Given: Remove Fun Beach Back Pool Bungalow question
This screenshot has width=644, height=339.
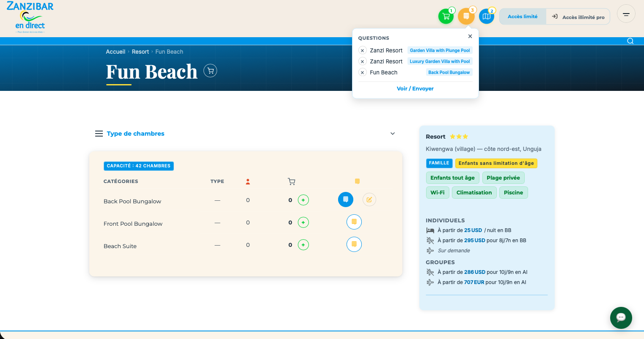Looking at the screenshot, I should pos(362,72).
